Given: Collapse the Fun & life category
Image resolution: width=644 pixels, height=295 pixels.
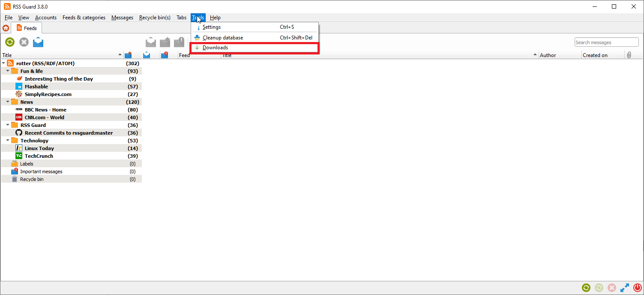Looking at the screenshot, I should tap(8, 71).
